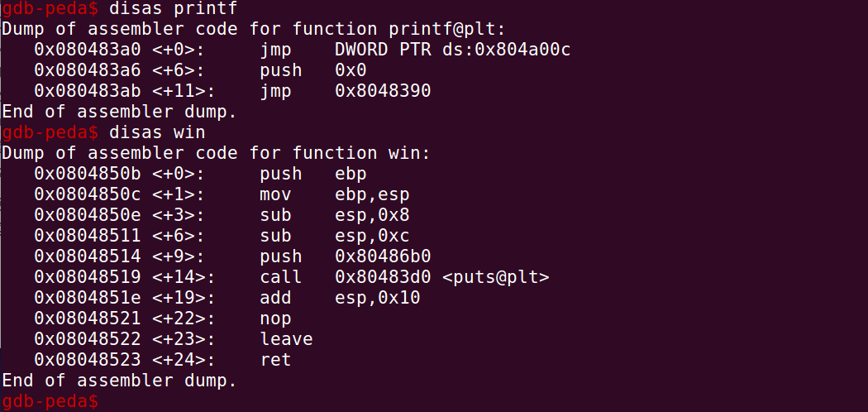Click the jump target 0x8048390

(383, 91)
